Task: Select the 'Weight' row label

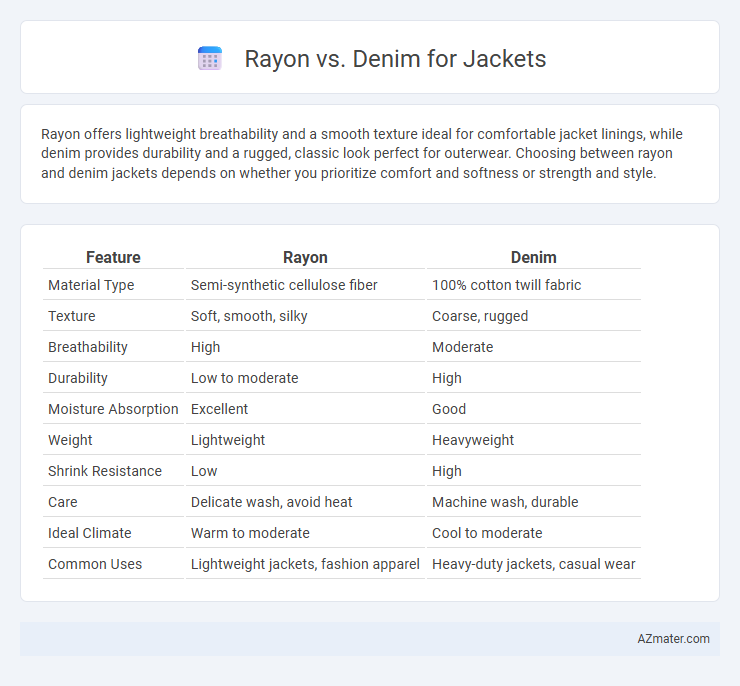Action: [x=70, y=440]
